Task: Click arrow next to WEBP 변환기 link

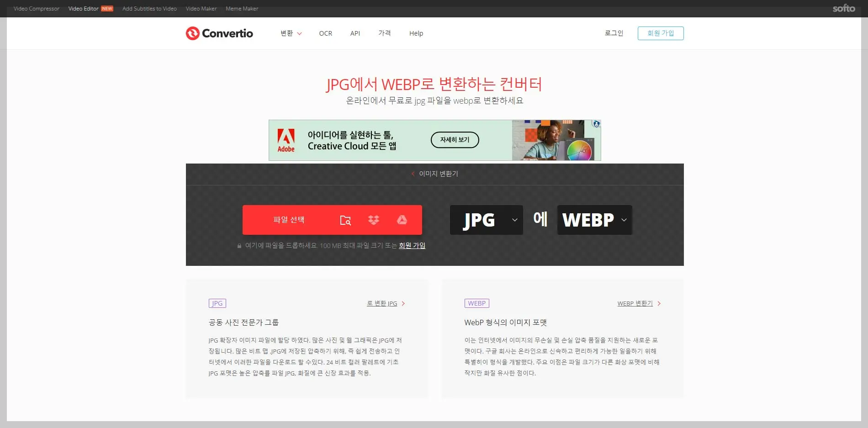Action: [659, 304]
